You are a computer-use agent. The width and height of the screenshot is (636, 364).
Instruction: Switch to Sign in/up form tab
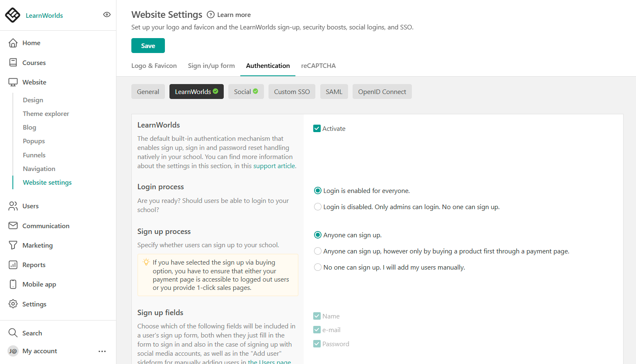(x=211, y=65)
